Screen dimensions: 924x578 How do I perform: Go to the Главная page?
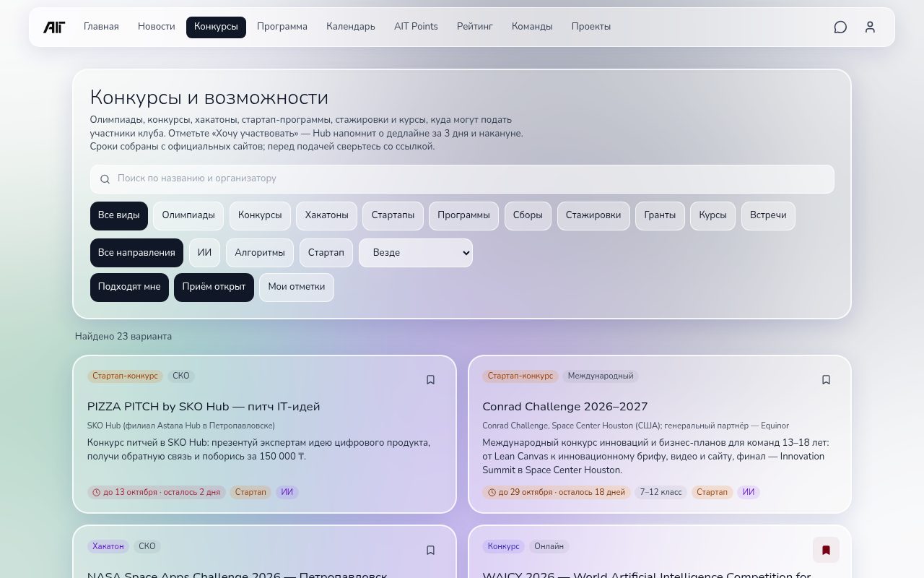tap(101, 27)
